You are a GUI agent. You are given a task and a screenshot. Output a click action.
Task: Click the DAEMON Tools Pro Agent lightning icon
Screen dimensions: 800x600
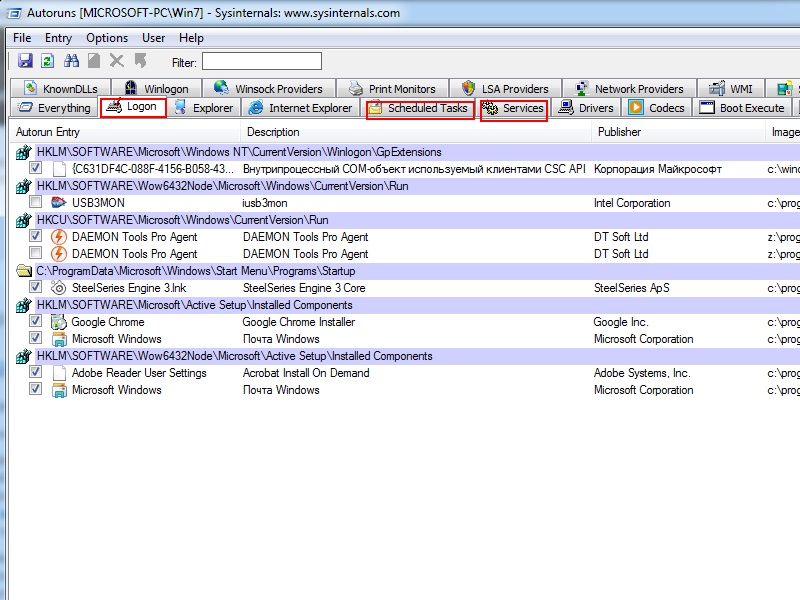(58, 237)
